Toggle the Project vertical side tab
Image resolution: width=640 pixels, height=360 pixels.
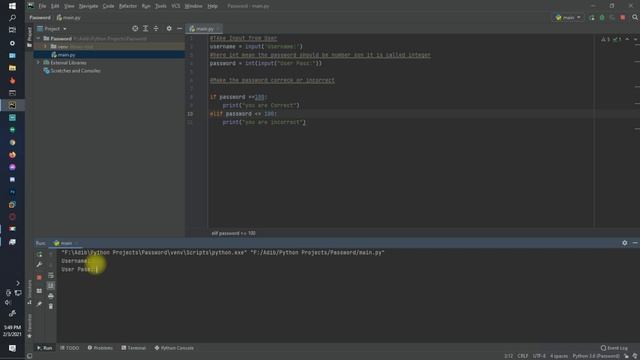(29, 37)
